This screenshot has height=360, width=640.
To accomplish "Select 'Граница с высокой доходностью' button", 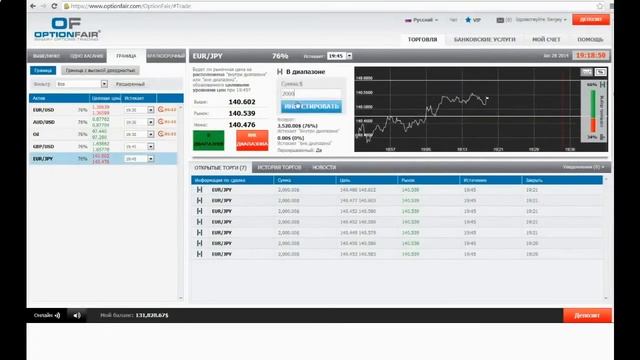I will point(100,71).
